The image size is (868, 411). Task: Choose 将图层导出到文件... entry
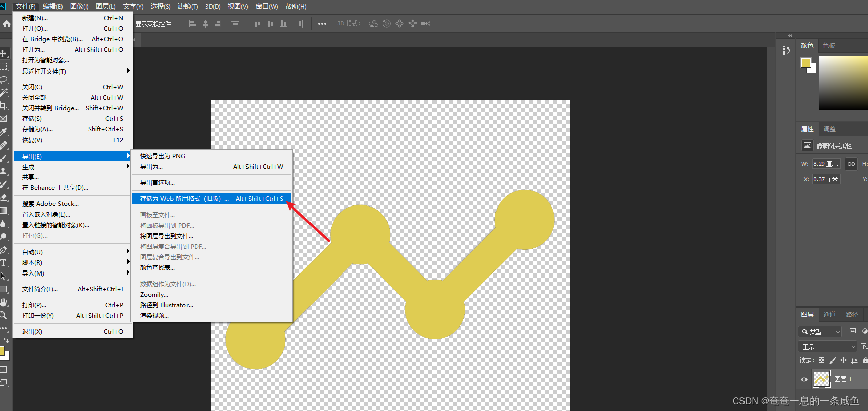click(212, 236)
